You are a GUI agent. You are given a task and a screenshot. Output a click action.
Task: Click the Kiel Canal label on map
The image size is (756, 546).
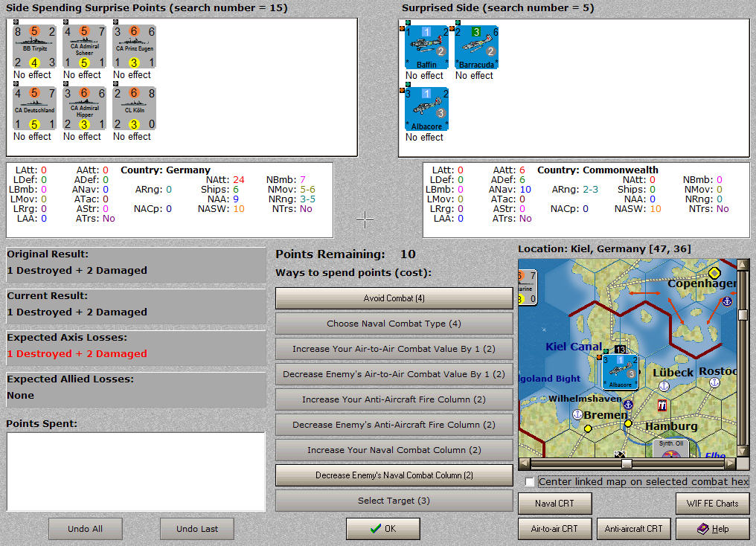574,347
